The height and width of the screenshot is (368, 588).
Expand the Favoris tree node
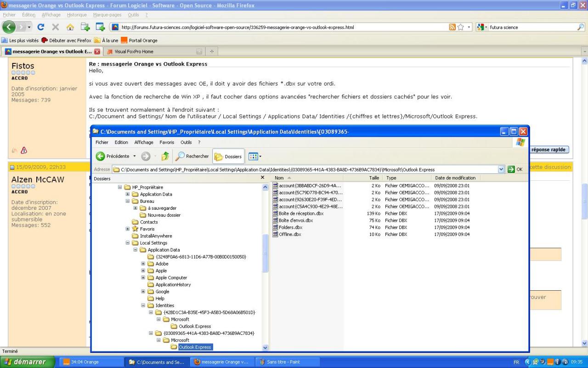pyautogui.click(x=128, y=229)
